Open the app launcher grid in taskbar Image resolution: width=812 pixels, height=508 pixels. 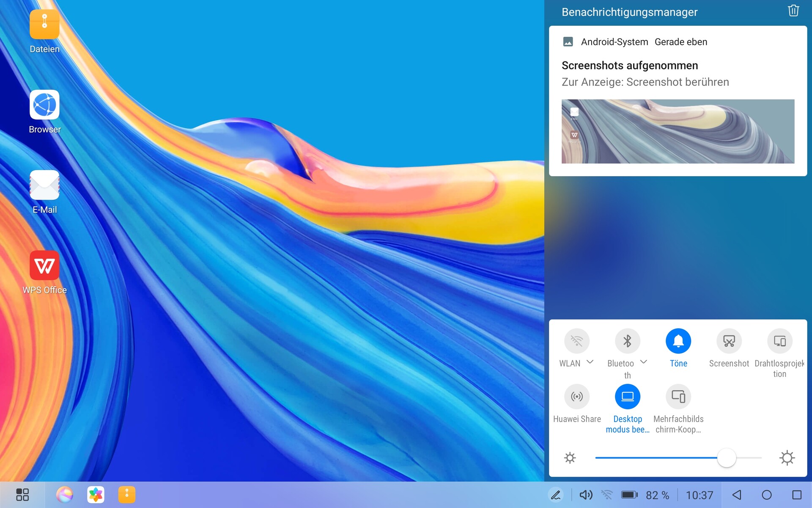point(22,494)
